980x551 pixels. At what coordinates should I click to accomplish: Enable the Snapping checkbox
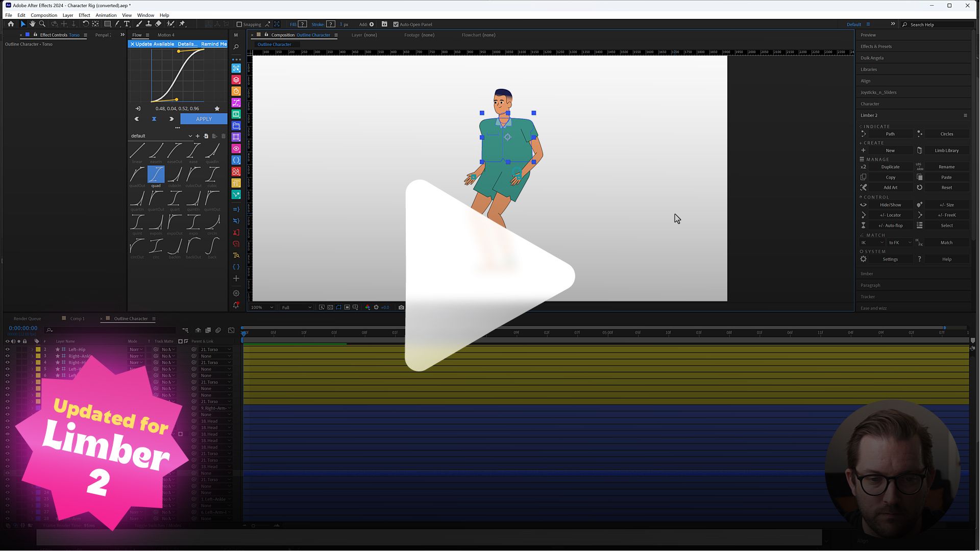pos(239,24)
